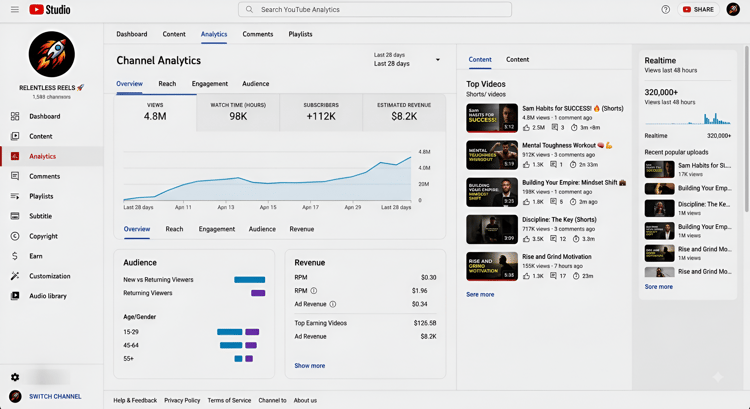
Task: Click the page vertical scrollbar
Action: click(747, 129)
